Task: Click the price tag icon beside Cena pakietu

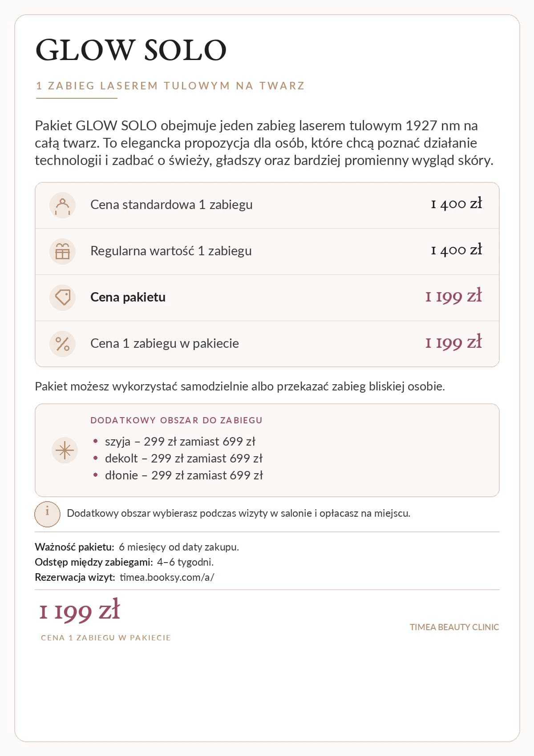Action: click(62, 298)
